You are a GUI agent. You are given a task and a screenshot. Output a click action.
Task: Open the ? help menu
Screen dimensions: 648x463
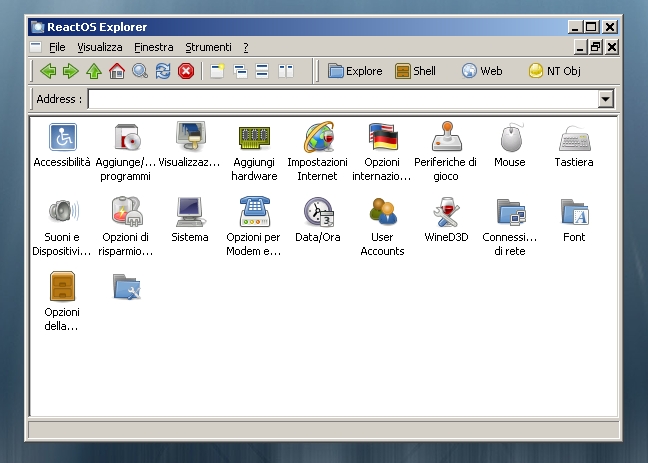[x=246, y=48]
